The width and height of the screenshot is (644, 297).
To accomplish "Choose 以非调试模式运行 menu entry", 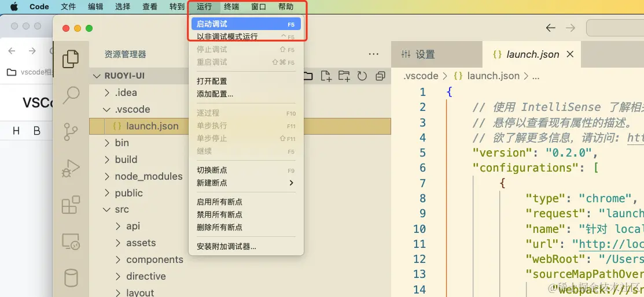I will click(246, 37).
